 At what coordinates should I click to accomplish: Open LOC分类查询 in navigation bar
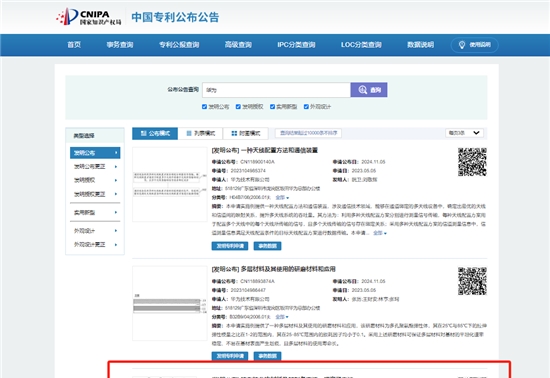coord(361,45)
